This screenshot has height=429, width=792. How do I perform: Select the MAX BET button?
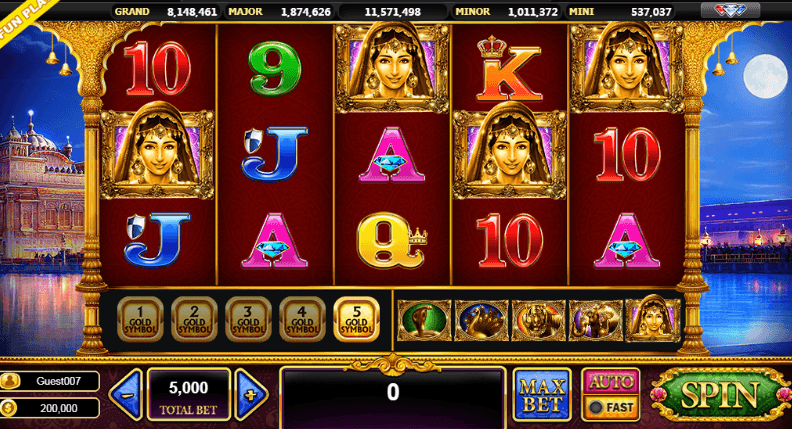[x=542, y=395]
